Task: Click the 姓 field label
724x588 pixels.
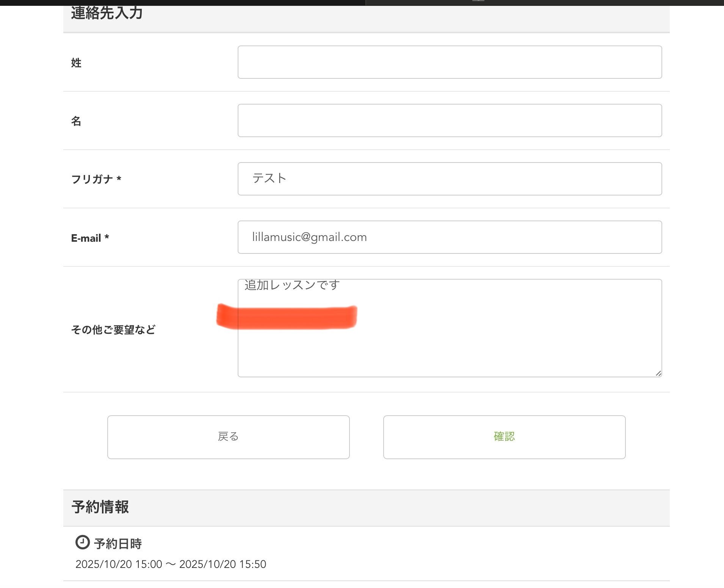Action: click(x=76, y=63)
